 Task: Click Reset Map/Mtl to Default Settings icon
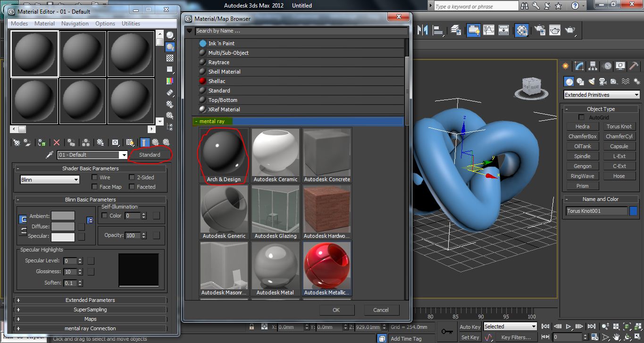pos(56,142)
